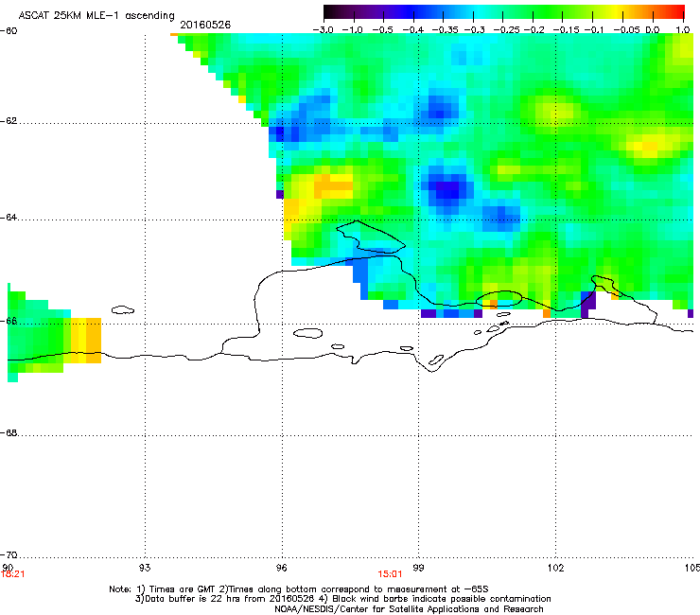
Task: Click the '105' longitude axis label
Action: point(692,568)
